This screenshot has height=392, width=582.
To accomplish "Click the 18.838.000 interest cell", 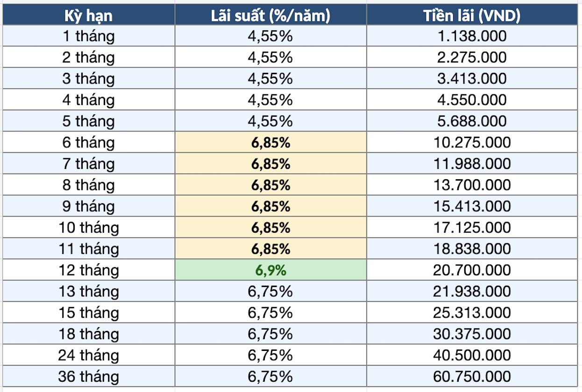I will coord(472,249).
